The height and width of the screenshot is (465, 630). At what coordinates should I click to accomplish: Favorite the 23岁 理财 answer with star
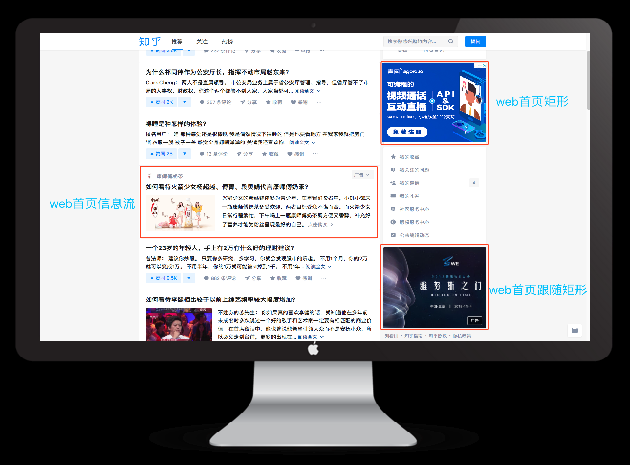(278, 278)
